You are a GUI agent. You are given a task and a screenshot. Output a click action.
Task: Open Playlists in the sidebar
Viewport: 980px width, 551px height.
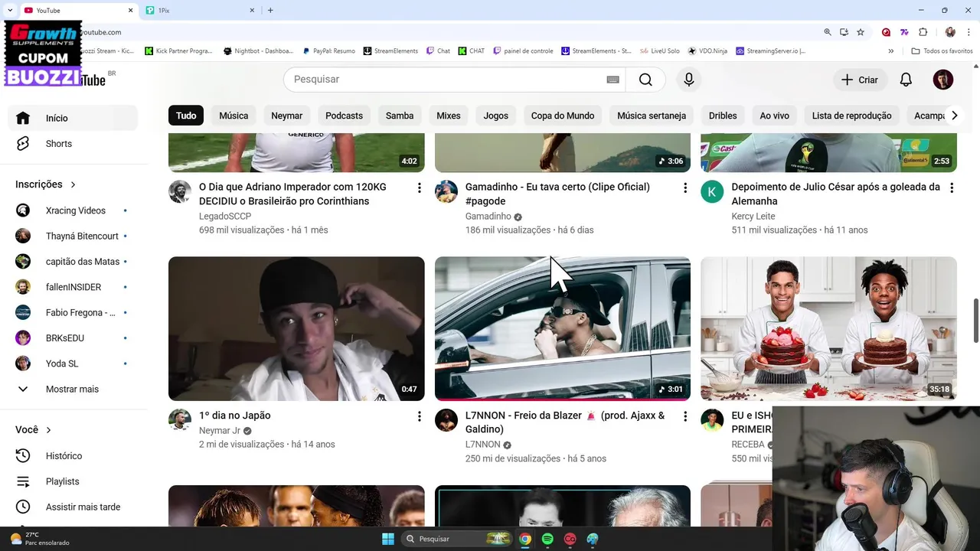coord(73,481)
